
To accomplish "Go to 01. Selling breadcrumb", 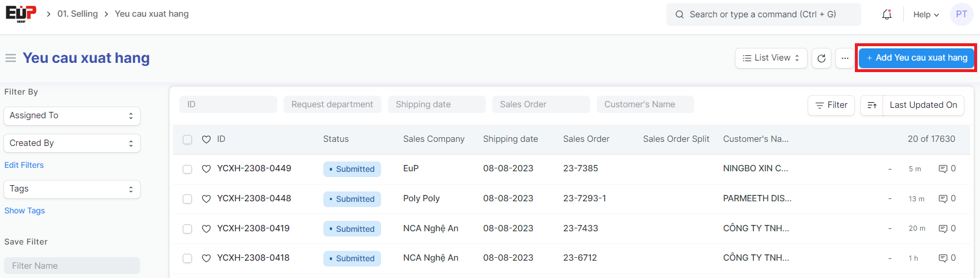I will 77,14.
